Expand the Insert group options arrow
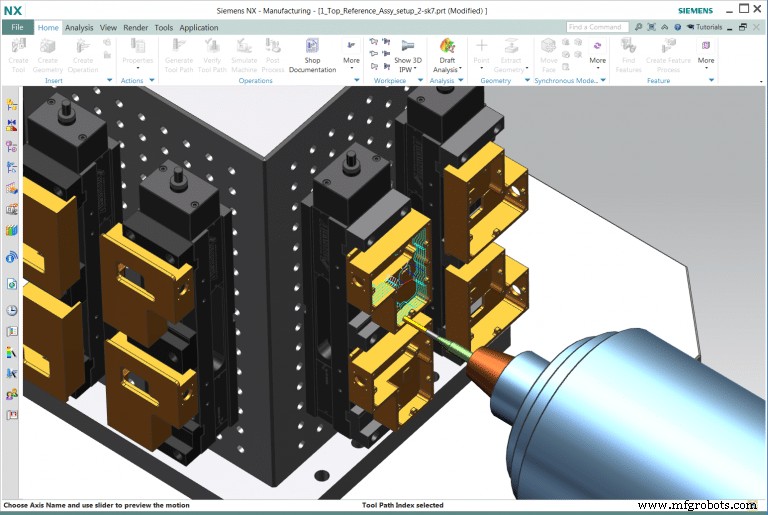 point(109,80)
